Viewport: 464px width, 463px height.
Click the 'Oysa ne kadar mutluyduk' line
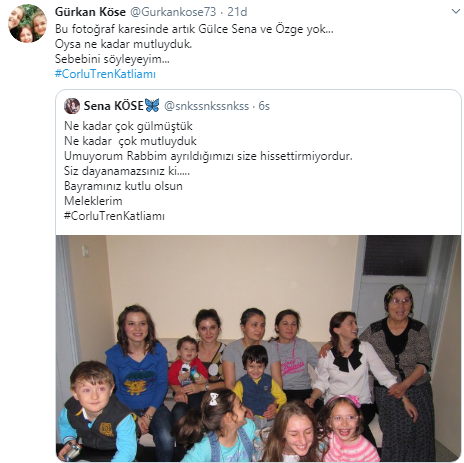click(x=123, y=44)
